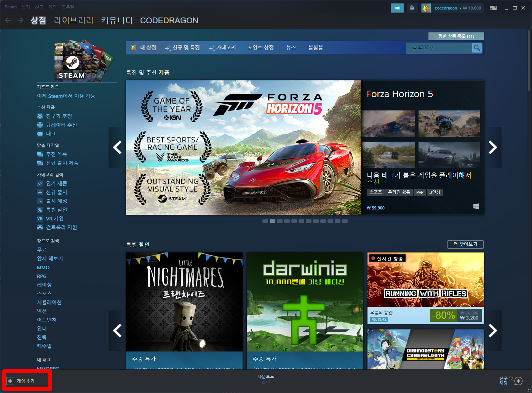Open the 뉴스 tab
The height and width of the screenshot is (393, 532).
pos(291,48)
